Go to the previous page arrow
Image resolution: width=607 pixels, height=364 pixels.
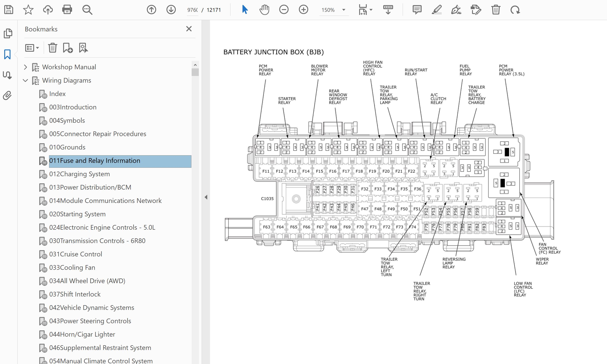point(151,10)
